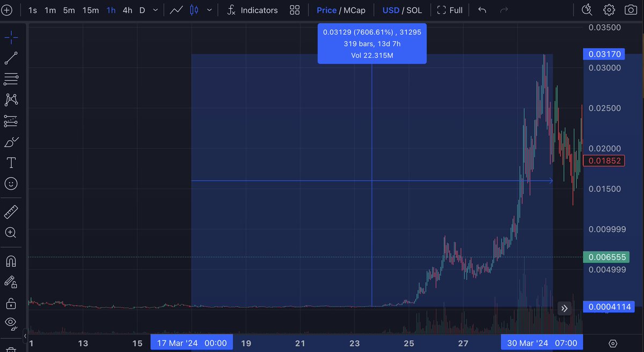Expand the chart style dropdown
644x352 pixels.
click(209, 10)
